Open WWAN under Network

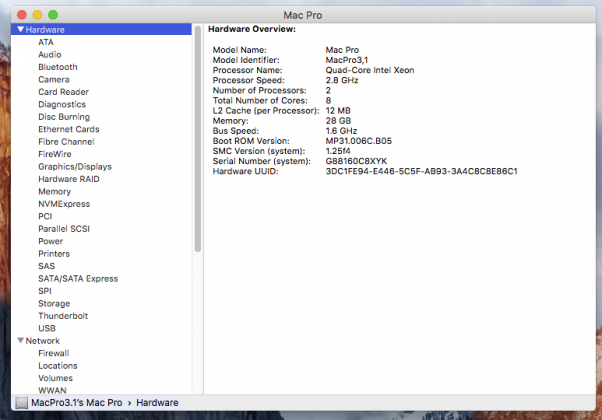coord(52,390)
